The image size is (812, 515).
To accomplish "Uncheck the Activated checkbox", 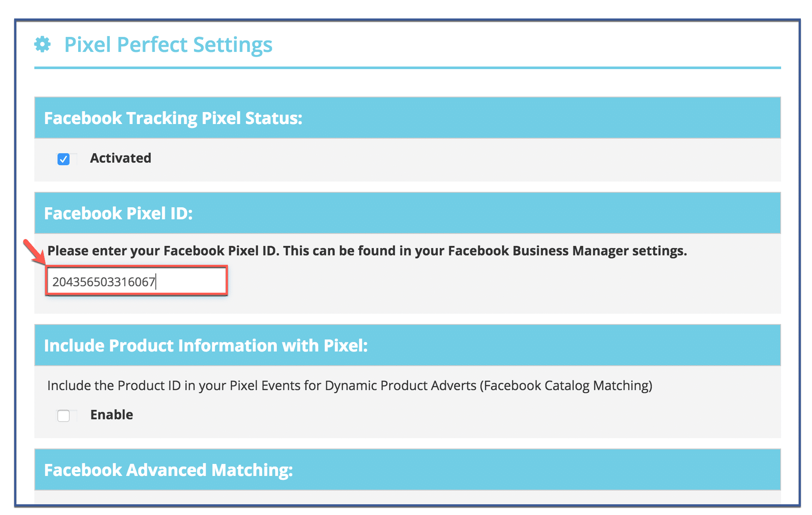I will 64,159.
